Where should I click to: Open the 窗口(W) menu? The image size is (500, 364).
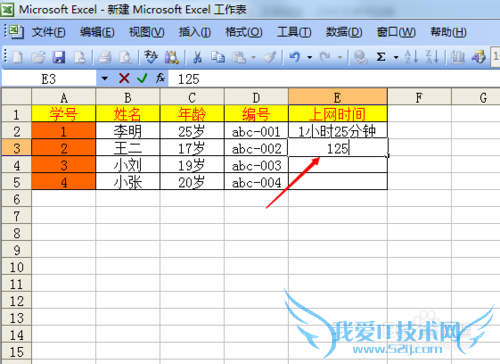click(396, 32)
